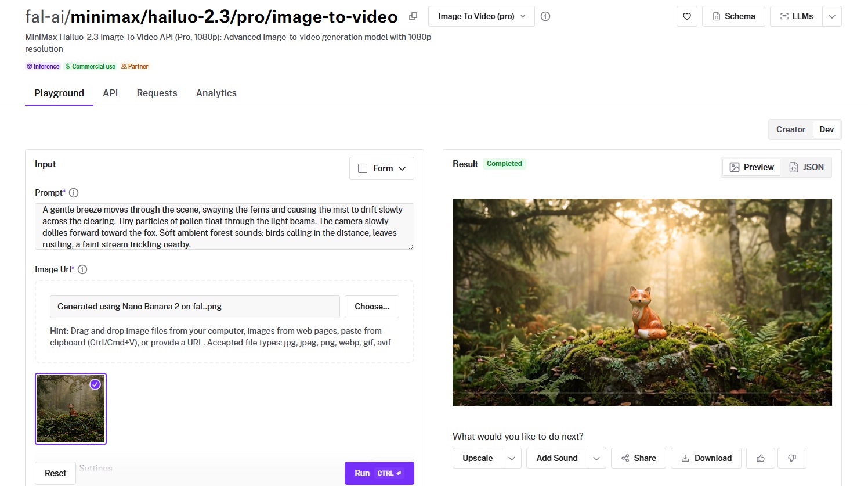Open Image To Video (pro) dropdown
Screen dimensions: 868x486
point(481,16)
